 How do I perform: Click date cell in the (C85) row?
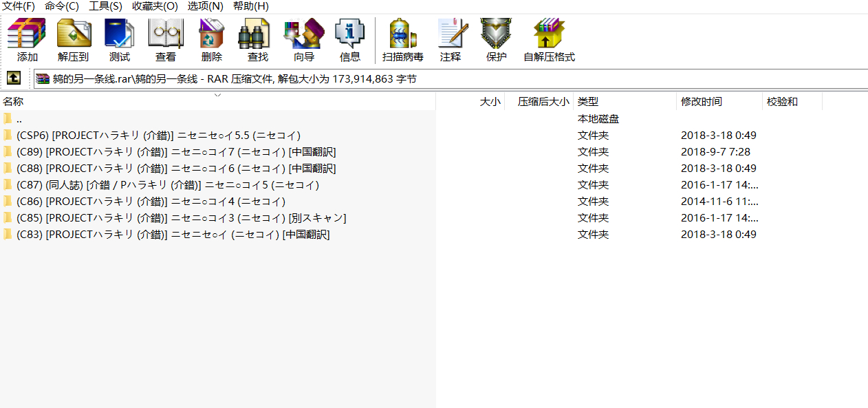[x=719, y=218]
